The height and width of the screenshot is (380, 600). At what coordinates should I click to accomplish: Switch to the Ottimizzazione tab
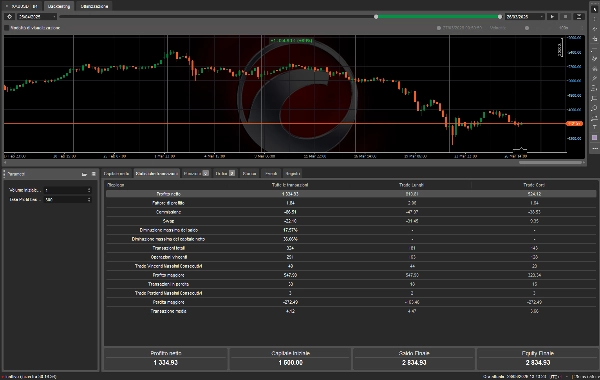pyautogui.click(x=94, y=6)
